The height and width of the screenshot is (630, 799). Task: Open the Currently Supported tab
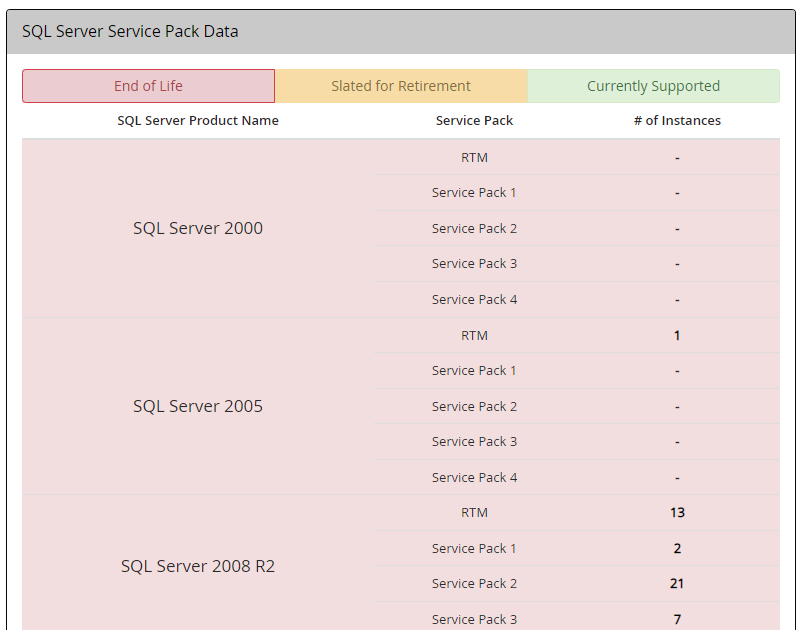(653, 86)
